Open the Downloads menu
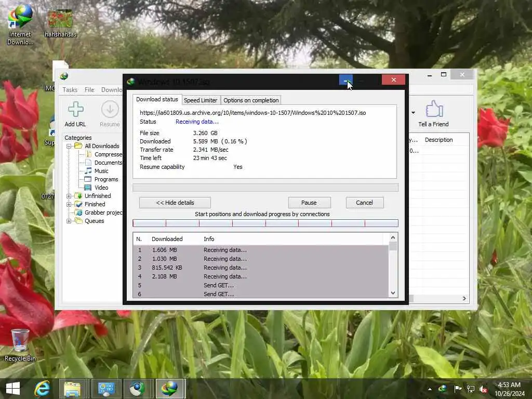The image size is (532, 399). pos(112,89)
